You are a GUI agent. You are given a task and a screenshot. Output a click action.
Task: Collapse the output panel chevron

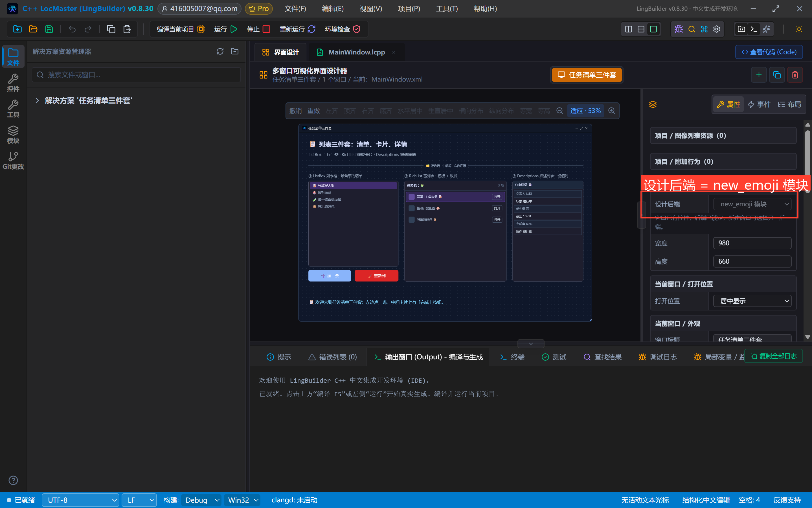pyautogui.click(x=531, y=343)
